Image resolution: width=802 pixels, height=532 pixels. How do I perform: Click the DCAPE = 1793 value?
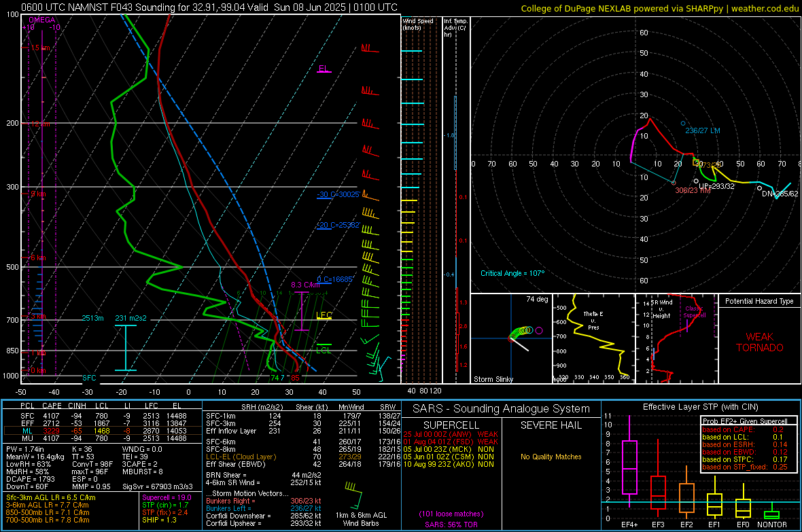[30, 479]
